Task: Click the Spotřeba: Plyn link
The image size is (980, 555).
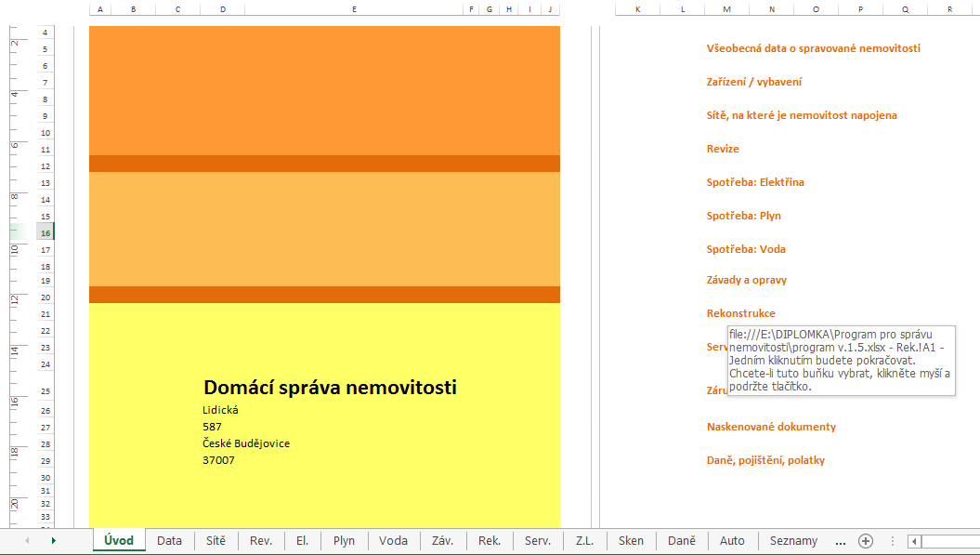Action: click(744, 216)
